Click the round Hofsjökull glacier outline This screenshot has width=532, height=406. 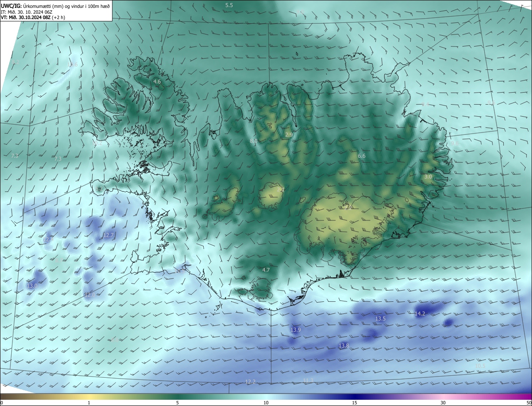point(271,196)
